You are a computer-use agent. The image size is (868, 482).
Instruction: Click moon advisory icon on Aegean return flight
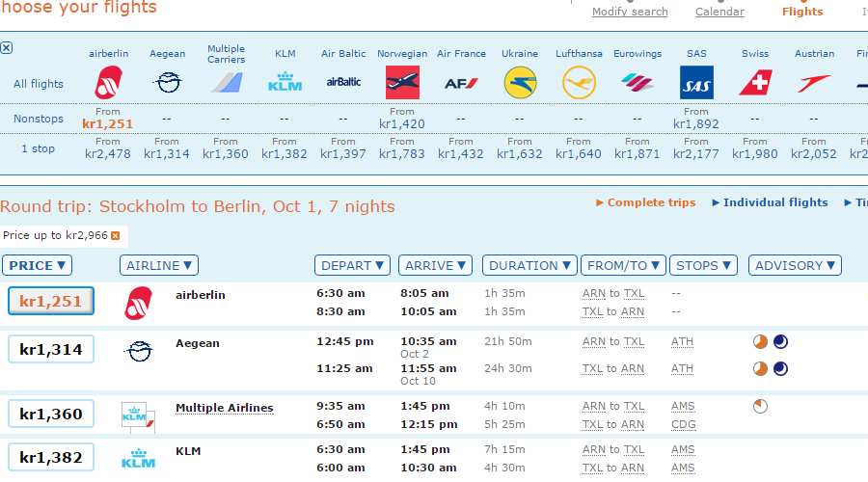pos(780,368)
